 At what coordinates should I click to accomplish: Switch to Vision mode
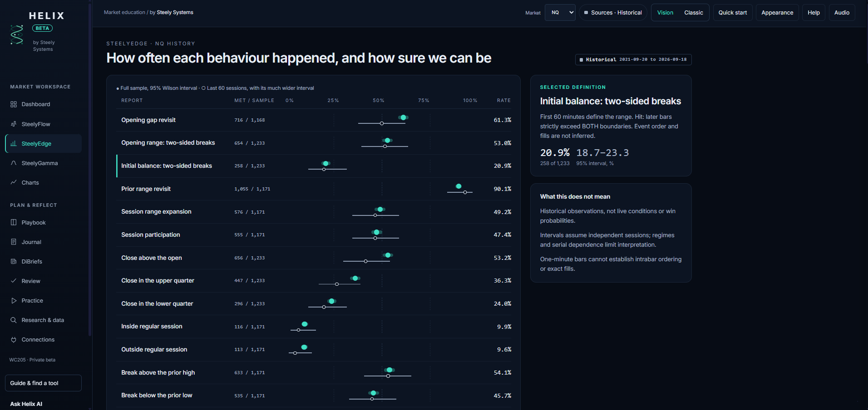point(665,13)
